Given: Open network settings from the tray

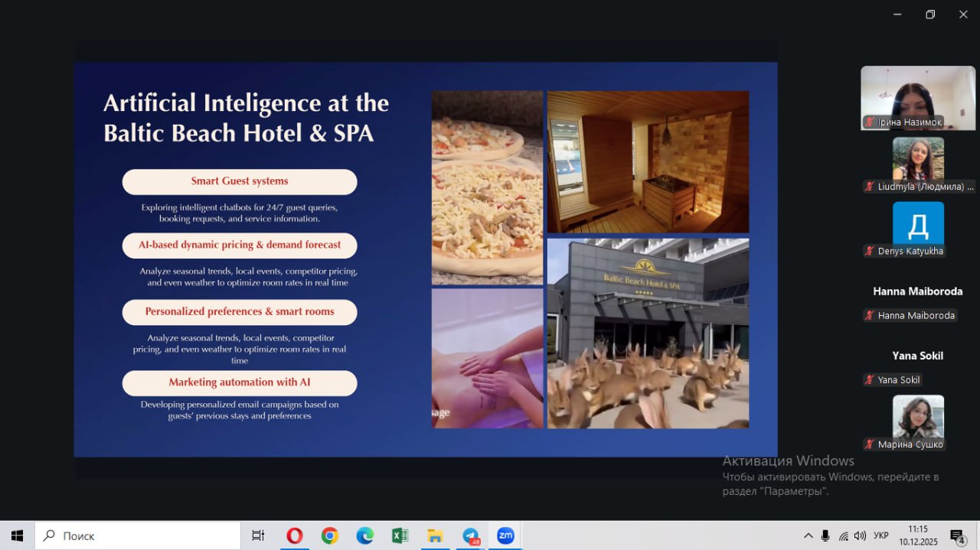Looking at the screenshot, I should [843, 535].
